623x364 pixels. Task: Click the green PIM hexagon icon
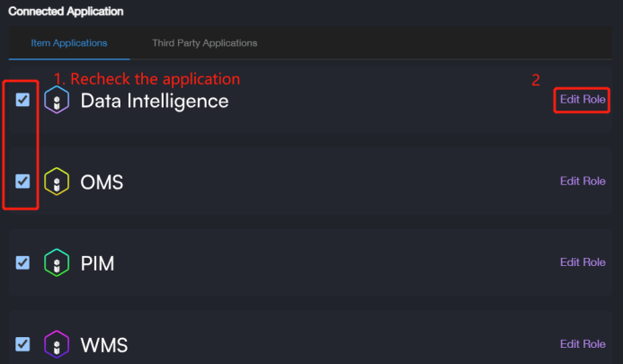tap(57, 263)
